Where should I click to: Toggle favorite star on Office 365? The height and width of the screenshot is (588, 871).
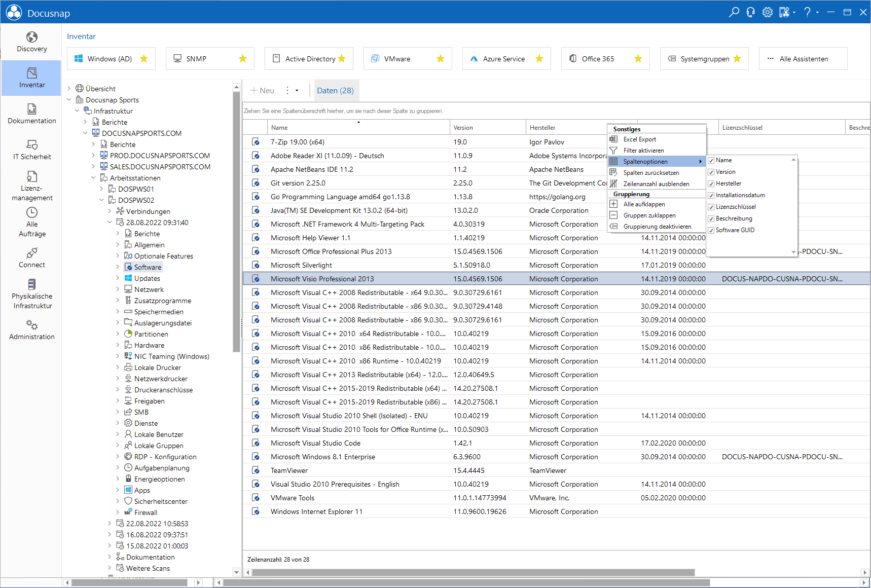tap(638, 59)
